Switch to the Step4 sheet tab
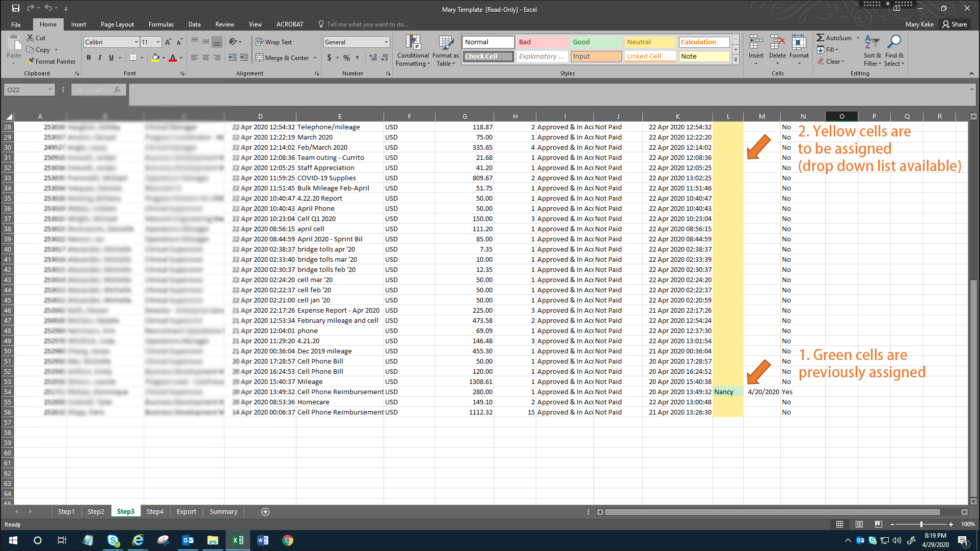 click(155, 511)
